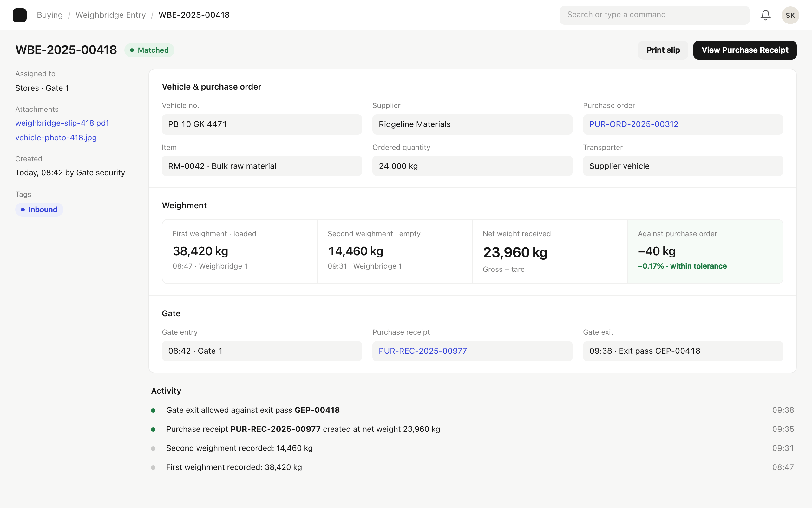The width and height of the screenshot is (812, 508).
Task: Click Today, 08:42 by Gate security text
Action: [70, 173]
